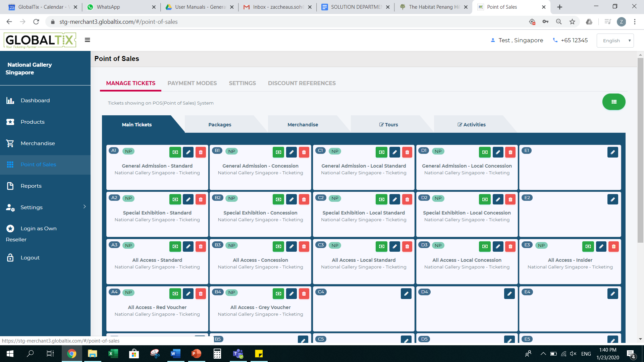The height and width of the screenshot is (362, 644).
Task: Edit the Special Exhibition - Concession ticket
Action: tap(291, 199)
